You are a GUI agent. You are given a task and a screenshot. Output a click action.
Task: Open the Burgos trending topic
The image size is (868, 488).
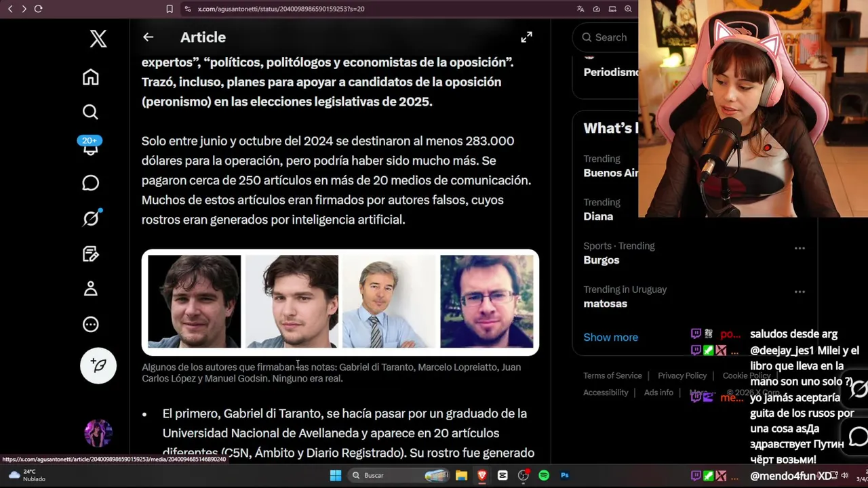(601, 260)
